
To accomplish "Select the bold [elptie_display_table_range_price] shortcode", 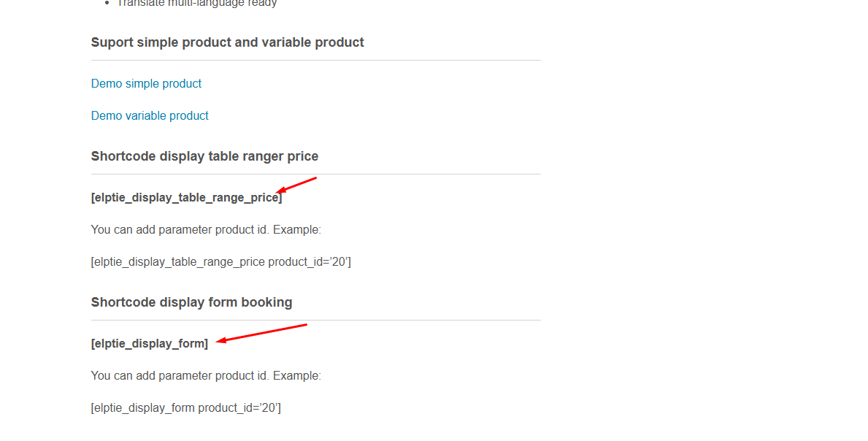I will 187,198.
